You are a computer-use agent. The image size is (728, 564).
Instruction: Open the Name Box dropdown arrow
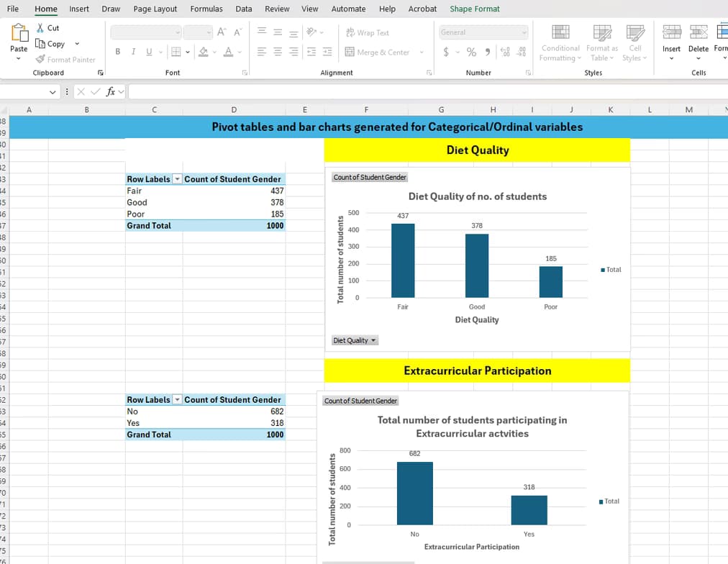pos(53,92)
